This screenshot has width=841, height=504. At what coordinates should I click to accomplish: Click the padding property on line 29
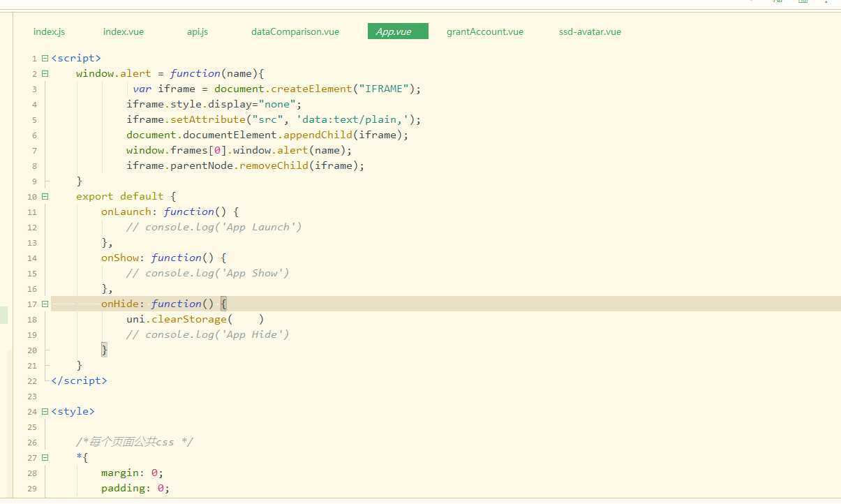tap(123, 488)
